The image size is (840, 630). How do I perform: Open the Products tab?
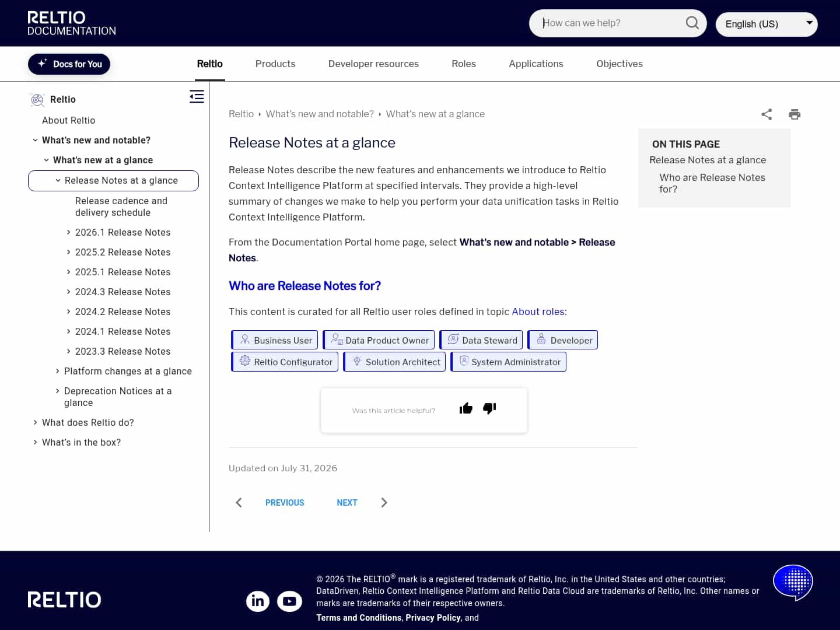click(275, 64)
